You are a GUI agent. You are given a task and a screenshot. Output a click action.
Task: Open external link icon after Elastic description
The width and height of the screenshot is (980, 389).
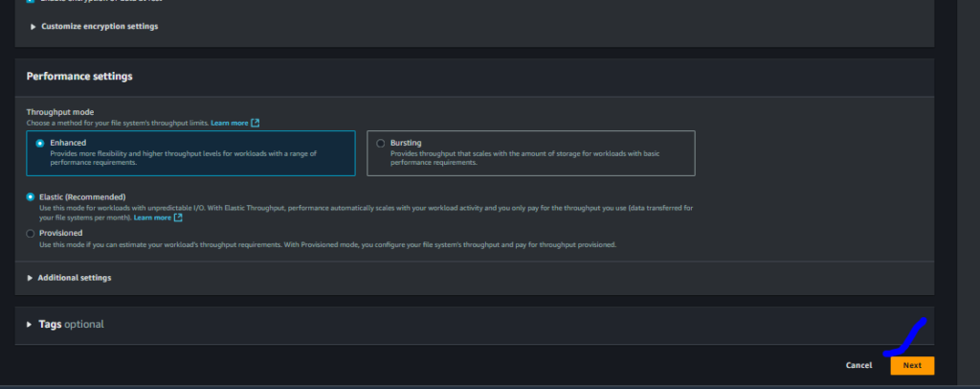[x=178, y=217]
